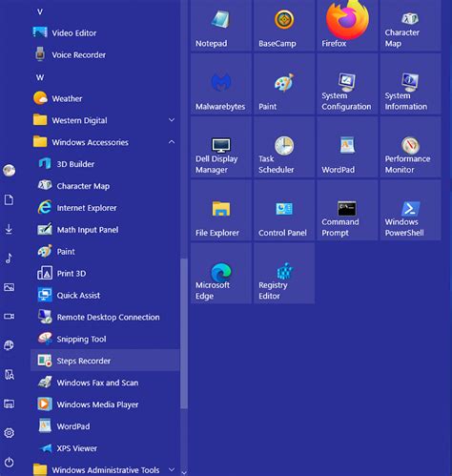Open the Task Scheduler tile
The image size is (452, 476).
click(x=284, y=147)
